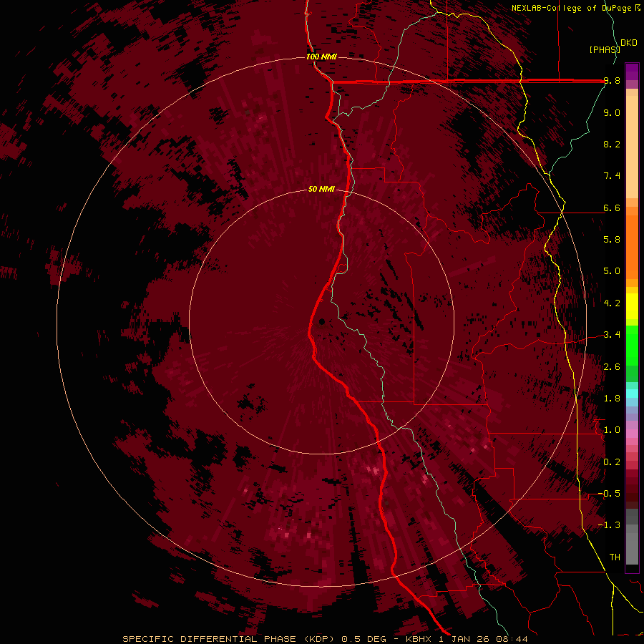Pick the cyan swatch on the color bar
Image resolution: width=644 pixels, height=644 pixels.
(x=632, y=393)
